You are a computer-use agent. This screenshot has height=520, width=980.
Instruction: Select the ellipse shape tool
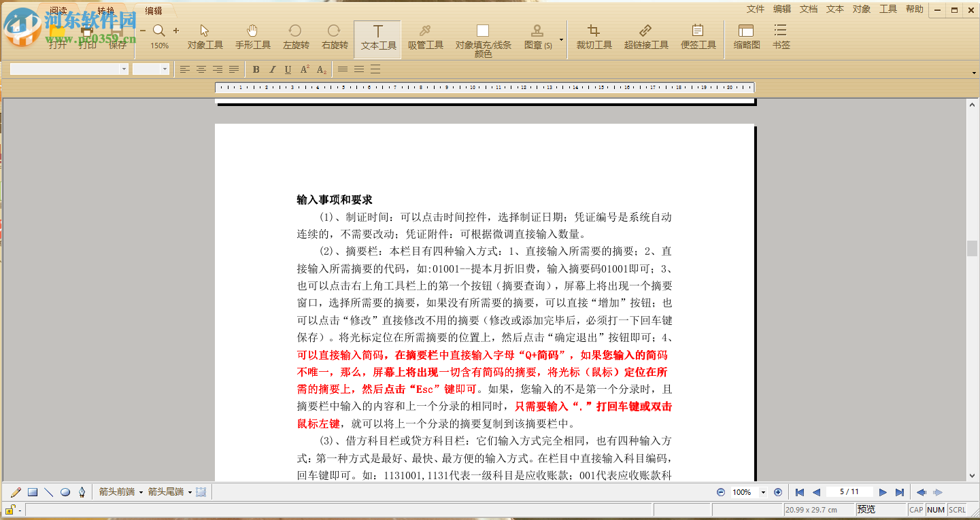(x=65, y=491)
